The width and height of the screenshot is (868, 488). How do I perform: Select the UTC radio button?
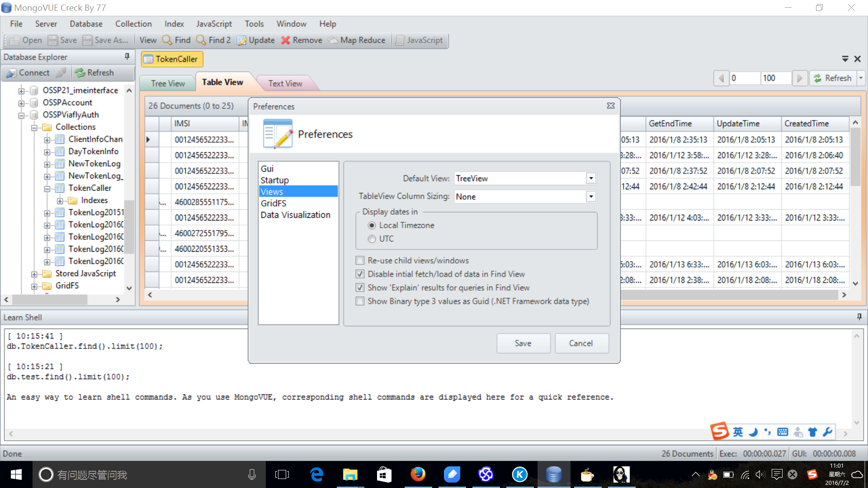(x=372, y=239)
